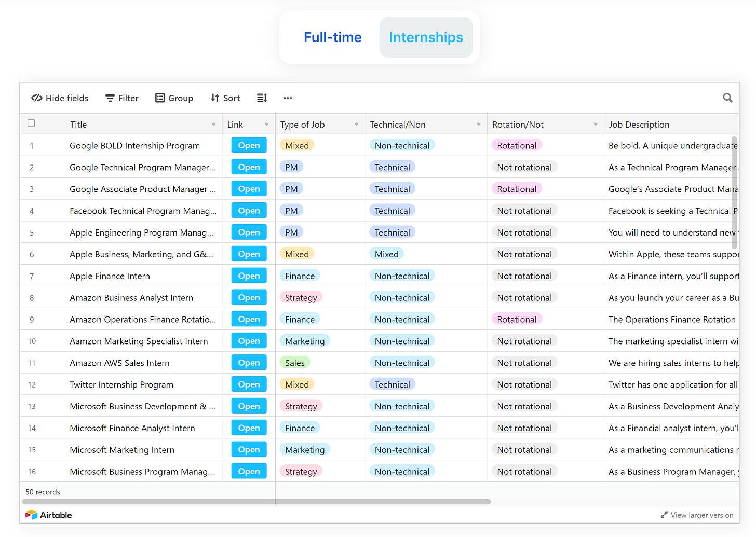756x537 pixels.
Task: Select Non-technical tag for Apple Finance Intern
Action: point(402,276)
